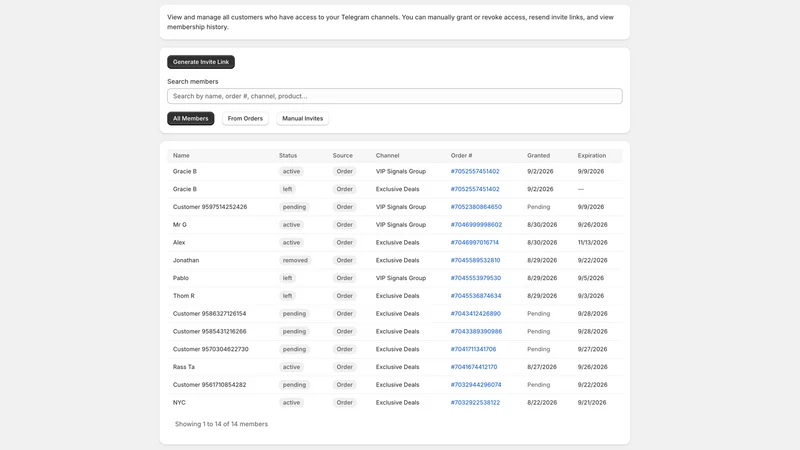Image resolution: width=800 pixels, height=450 pixels.
Task: Open Gracie B's order link in VIP Signals row
Action: tap(474, 171)
